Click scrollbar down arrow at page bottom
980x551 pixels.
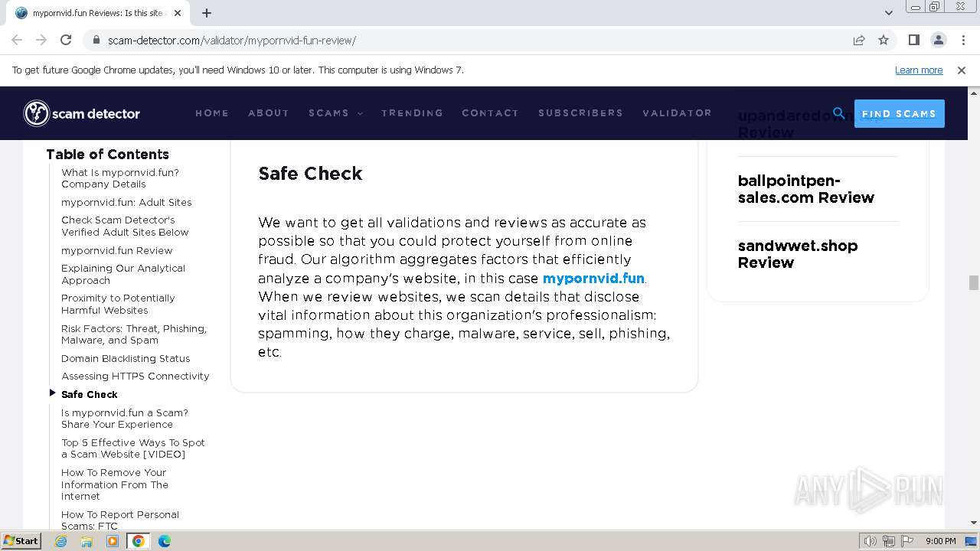coord(973,523)
